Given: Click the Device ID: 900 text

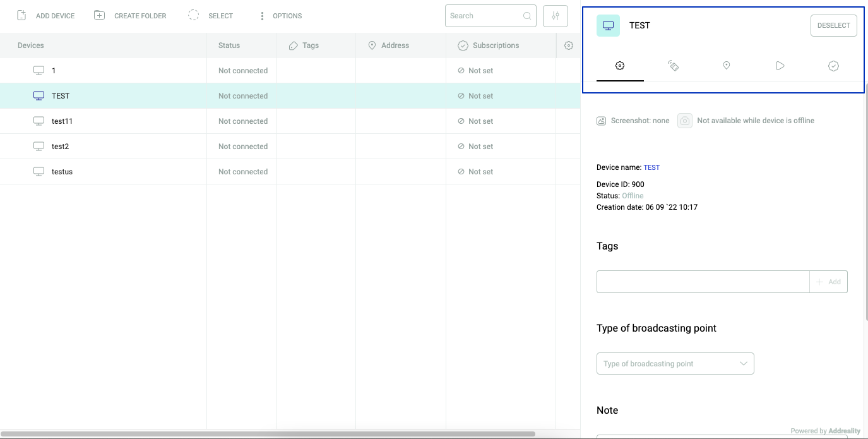Looking at the screenshot, I should (x=621, y=184).
